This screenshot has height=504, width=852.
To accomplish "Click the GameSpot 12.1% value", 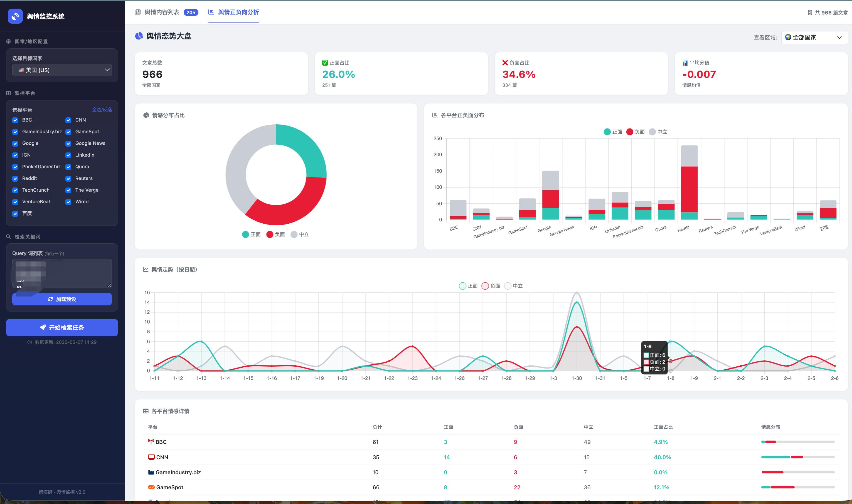I will [x=661, y=487].
